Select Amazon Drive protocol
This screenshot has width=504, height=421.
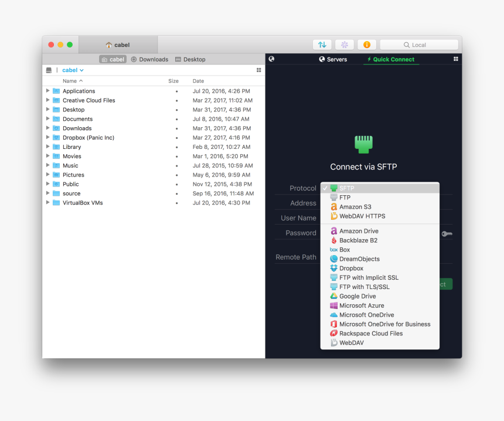(380, 231)
